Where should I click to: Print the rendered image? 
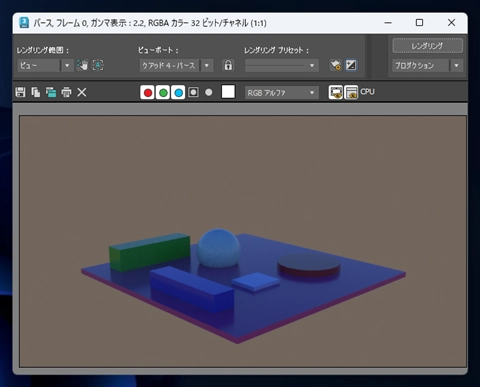[x=66, y=92]
